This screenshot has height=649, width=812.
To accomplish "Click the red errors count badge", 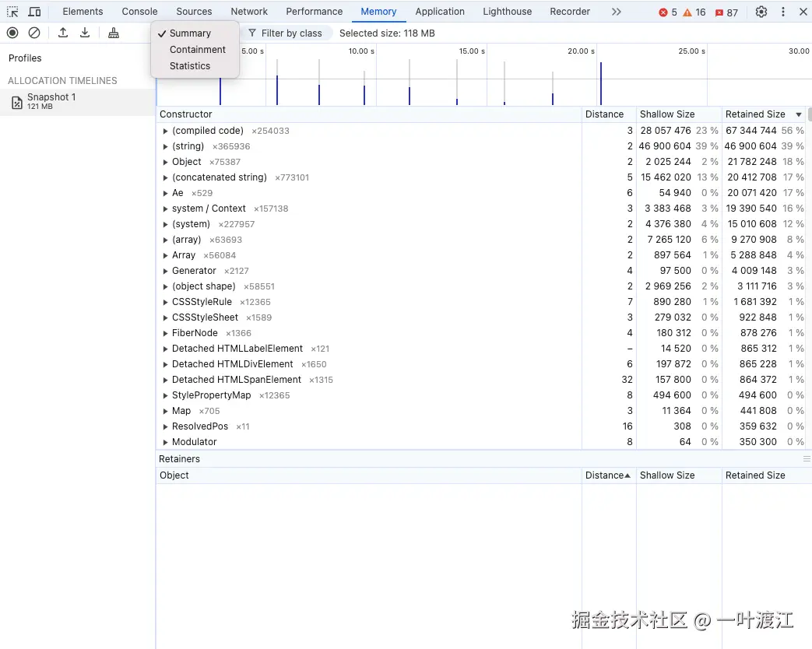I will [668, 12].
